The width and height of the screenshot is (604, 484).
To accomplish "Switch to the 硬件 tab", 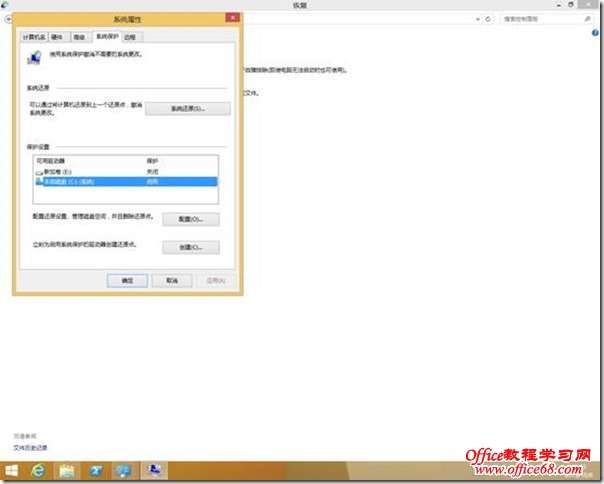I will 57,37.
